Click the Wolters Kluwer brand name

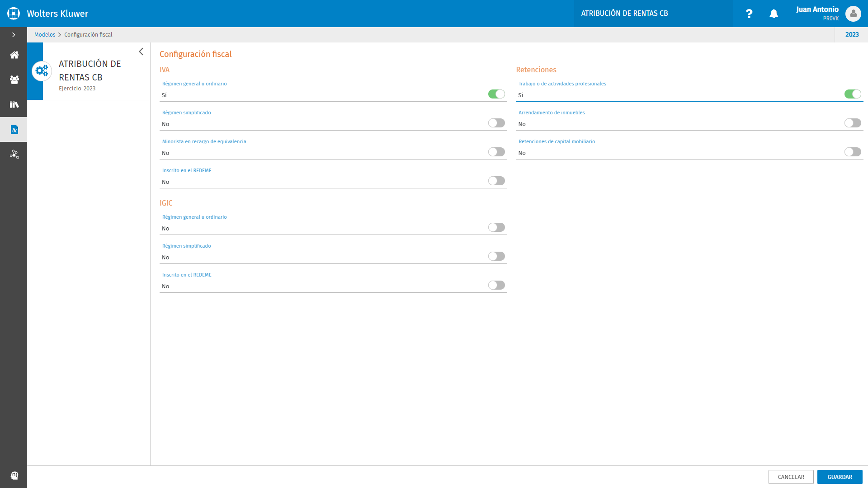pyautogui.click(x=57, y=14)
